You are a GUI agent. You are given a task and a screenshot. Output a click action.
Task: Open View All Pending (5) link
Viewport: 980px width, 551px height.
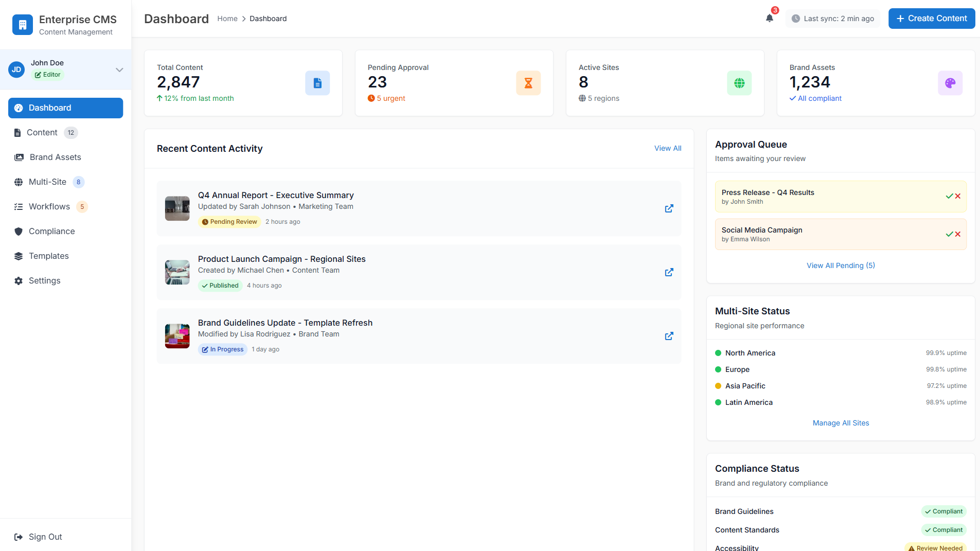841,265
